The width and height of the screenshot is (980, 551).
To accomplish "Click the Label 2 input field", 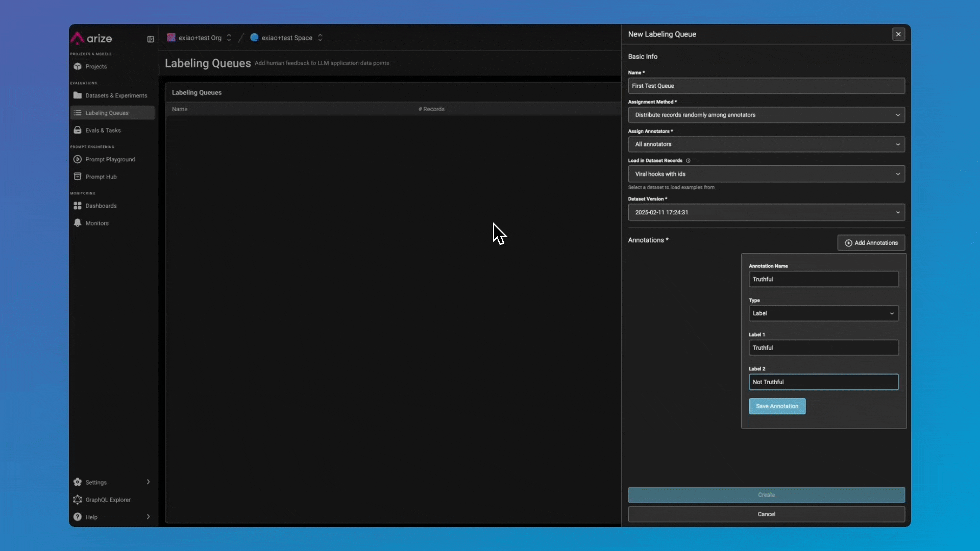I will (x=823, y=382).
